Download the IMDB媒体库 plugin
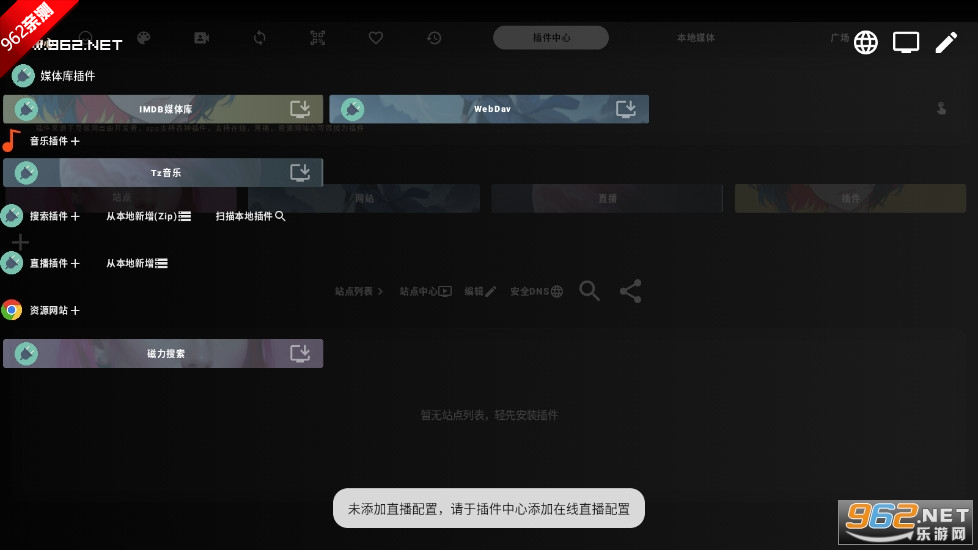 [300, 109]
